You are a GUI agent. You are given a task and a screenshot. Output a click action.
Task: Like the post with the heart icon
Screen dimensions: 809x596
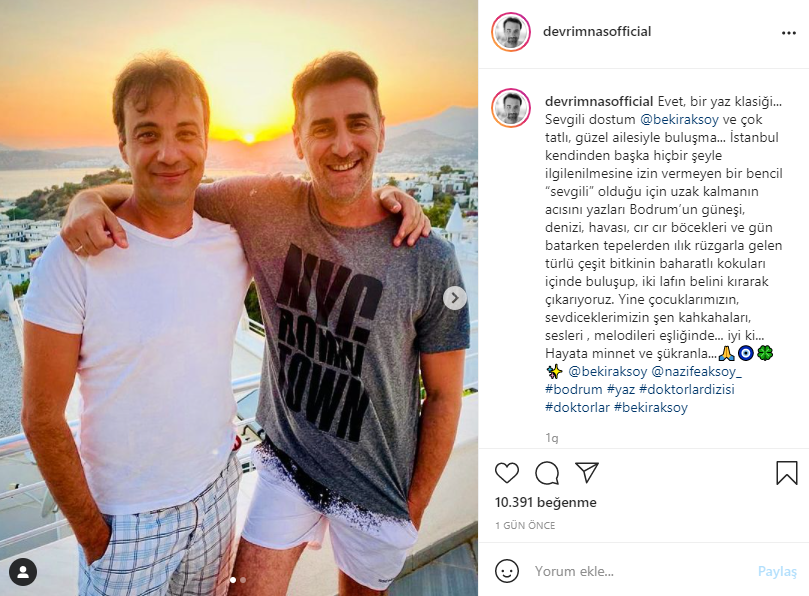tap(508, 473)
